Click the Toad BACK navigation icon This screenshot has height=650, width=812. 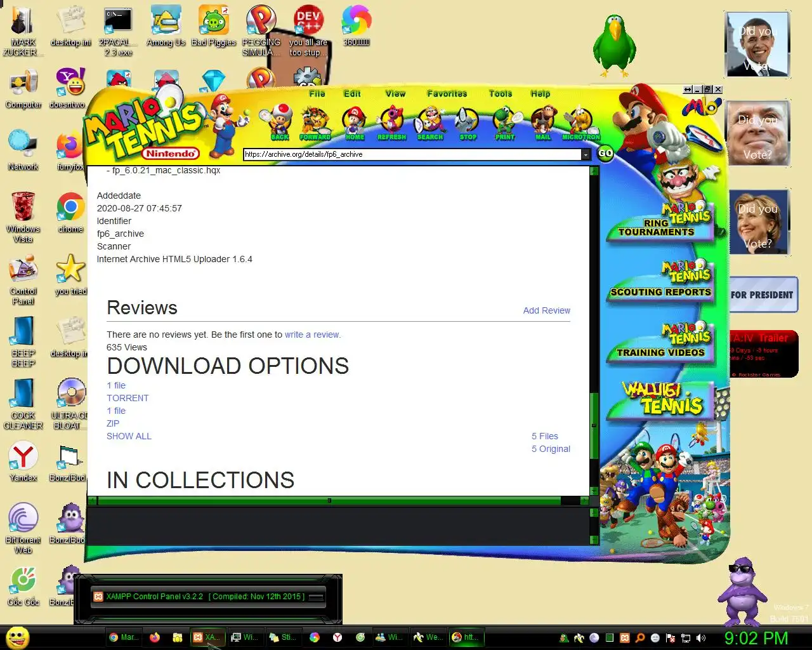pyautogui.click(x=279, y=123)
